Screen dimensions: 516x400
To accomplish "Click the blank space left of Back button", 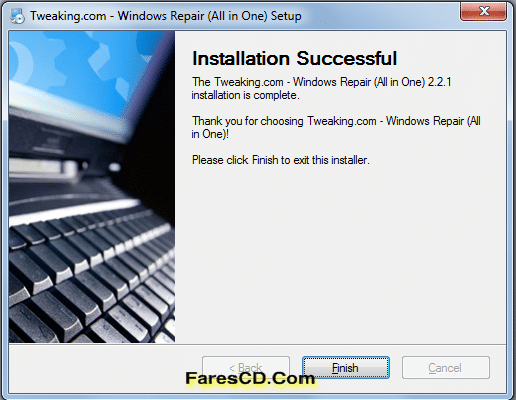I will pyautogui.click(x=105, y=367).
